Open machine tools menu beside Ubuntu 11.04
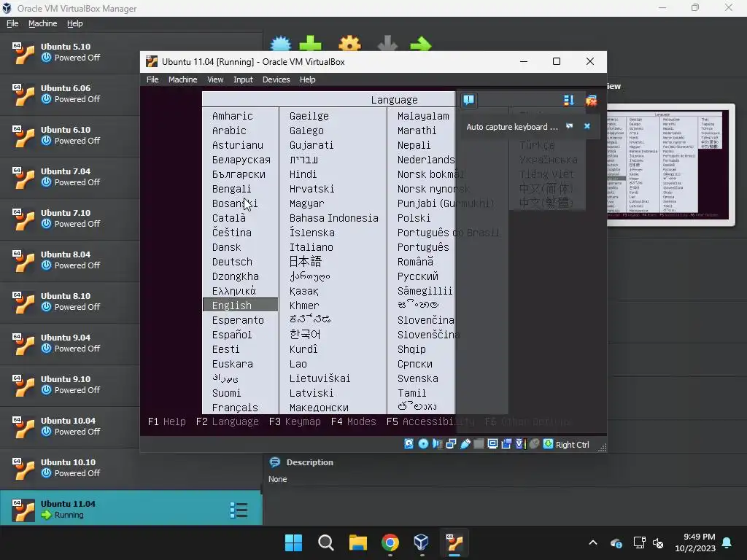747x560 pixels. (239, 510)
